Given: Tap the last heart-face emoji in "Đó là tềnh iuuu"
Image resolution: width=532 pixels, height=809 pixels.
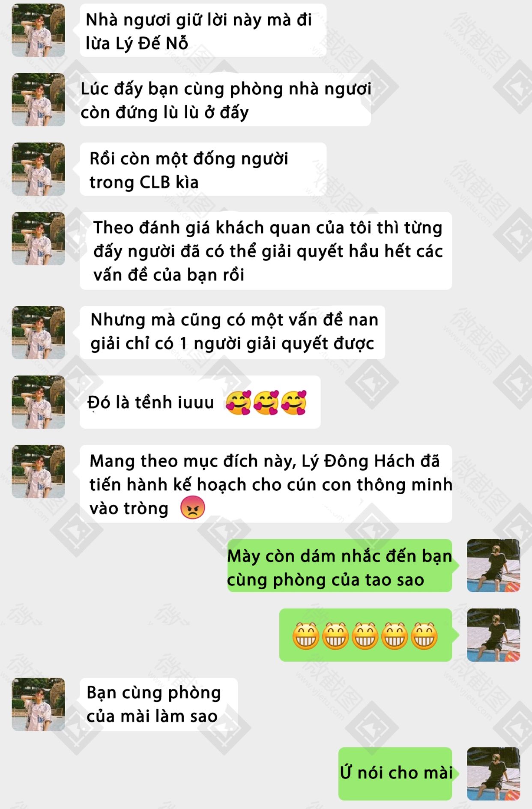Looking at the screenshot, I should click(x=294, y=403).
